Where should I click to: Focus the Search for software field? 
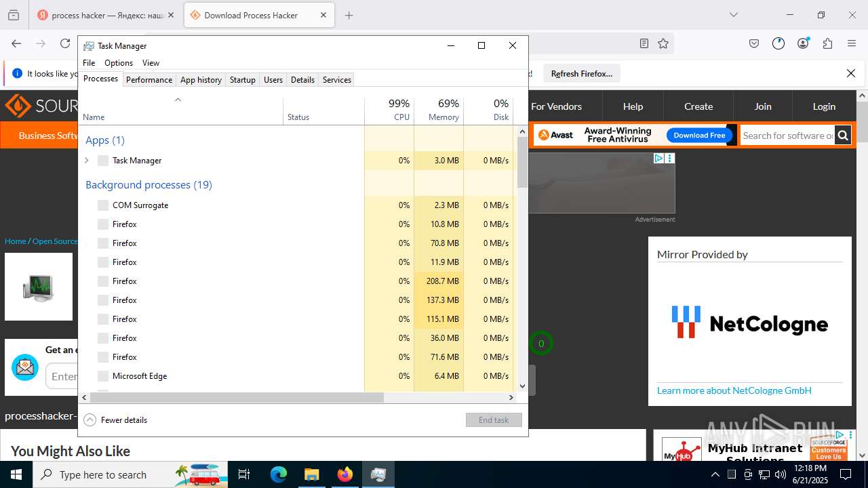[787, 136]
